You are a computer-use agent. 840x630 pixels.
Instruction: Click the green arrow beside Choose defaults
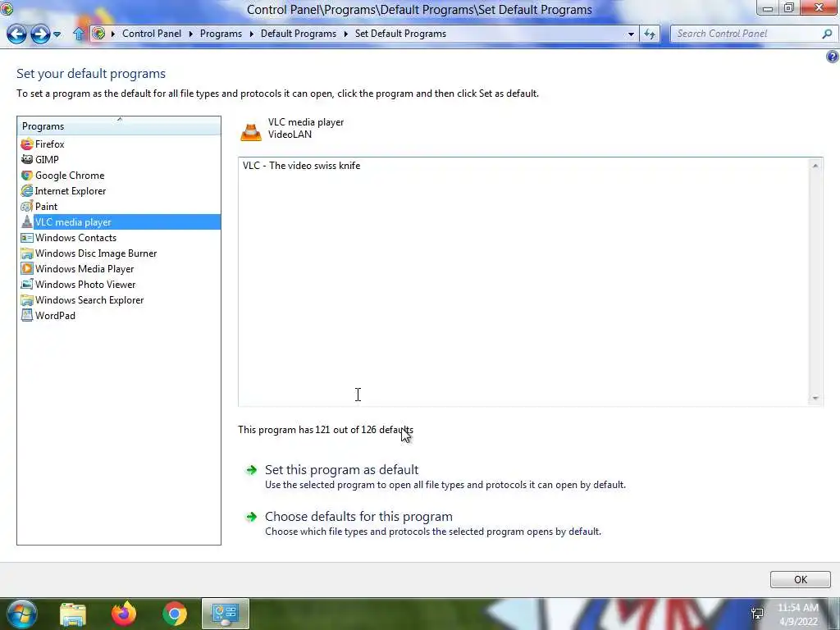pyautogui.click(x=251, y=517)
